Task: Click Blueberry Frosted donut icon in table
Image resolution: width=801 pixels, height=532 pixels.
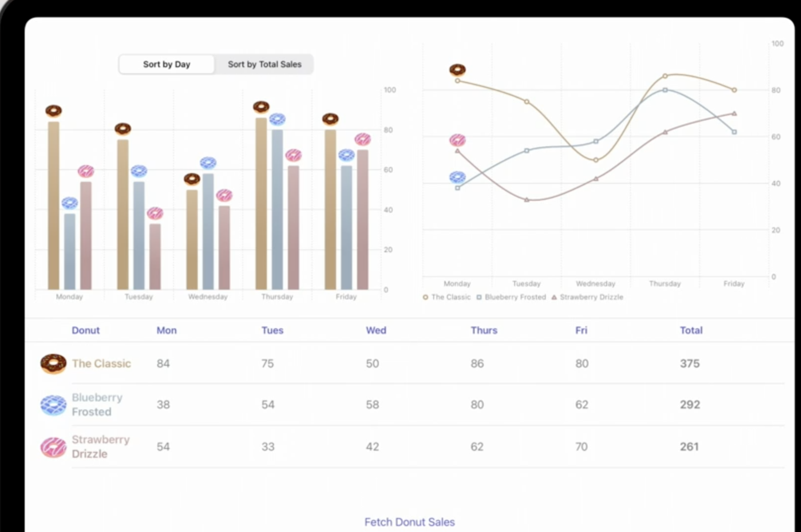Action: tap(53, 405)
